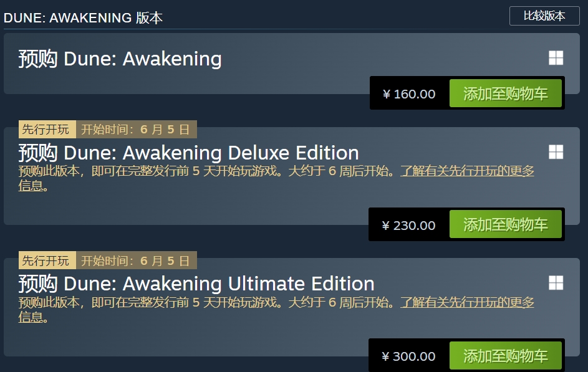The height and width of the screenshot is (372, 588).
Task: Add the Deluxe Edition to cart
Action: [505, 225]
